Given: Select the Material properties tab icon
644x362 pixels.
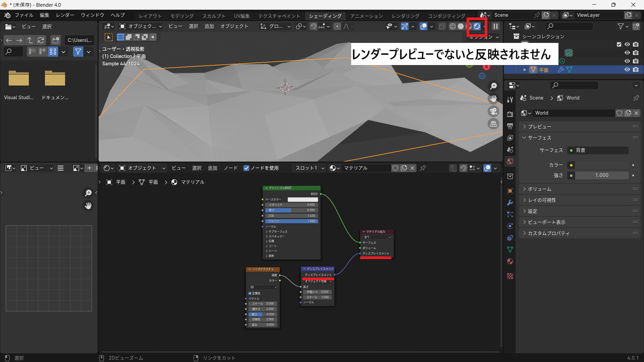Looking at the screenshot, I should click(510, 261).
